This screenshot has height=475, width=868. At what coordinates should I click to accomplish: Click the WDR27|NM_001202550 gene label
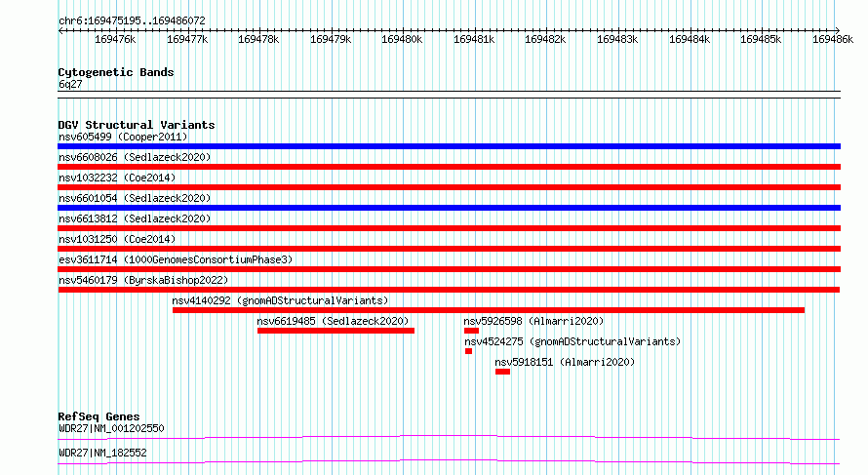point(111,428)
